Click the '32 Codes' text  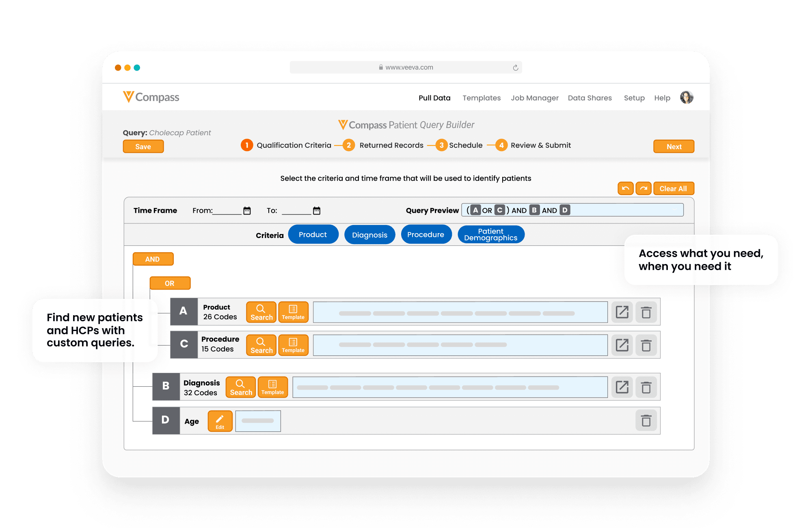click(x=201, y=393)
